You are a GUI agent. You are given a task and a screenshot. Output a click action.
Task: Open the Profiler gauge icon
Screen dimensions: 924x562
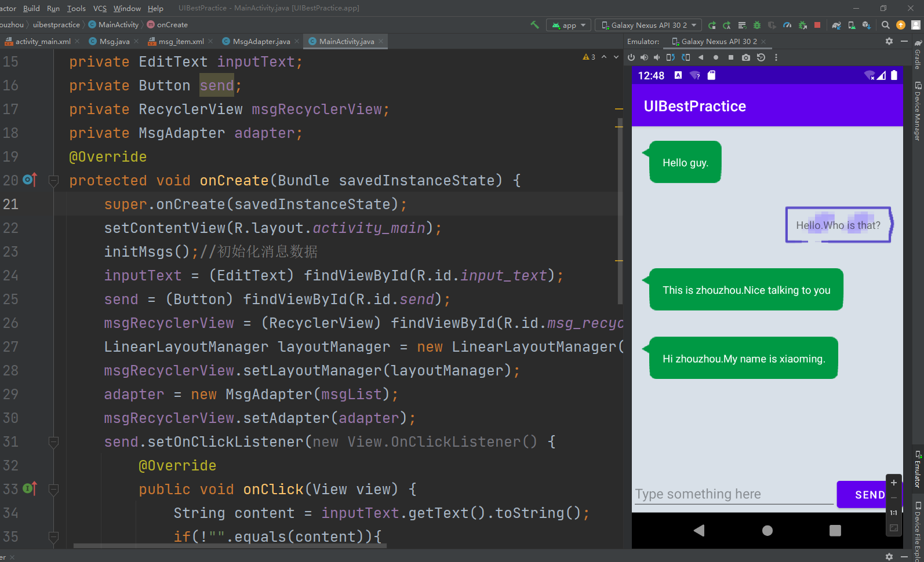tap(787, 25)
